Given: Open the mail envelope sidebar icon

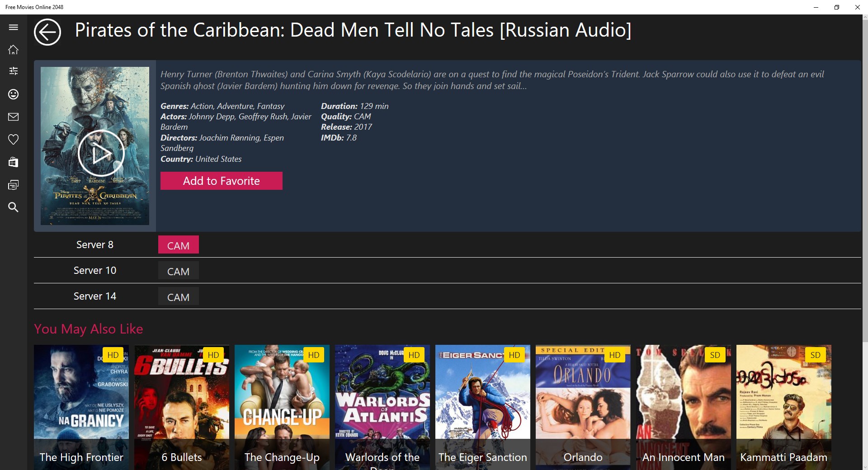Looking at the screenshot, I should coord(14,117).
